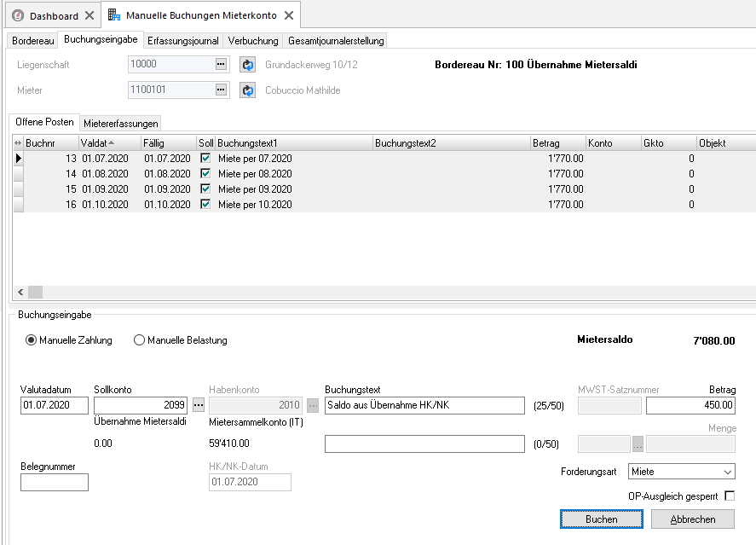Viewport: 756px width, 545px height.
Task: Click the refresh icon next to Mieter field
Action: tap(248, 90)
